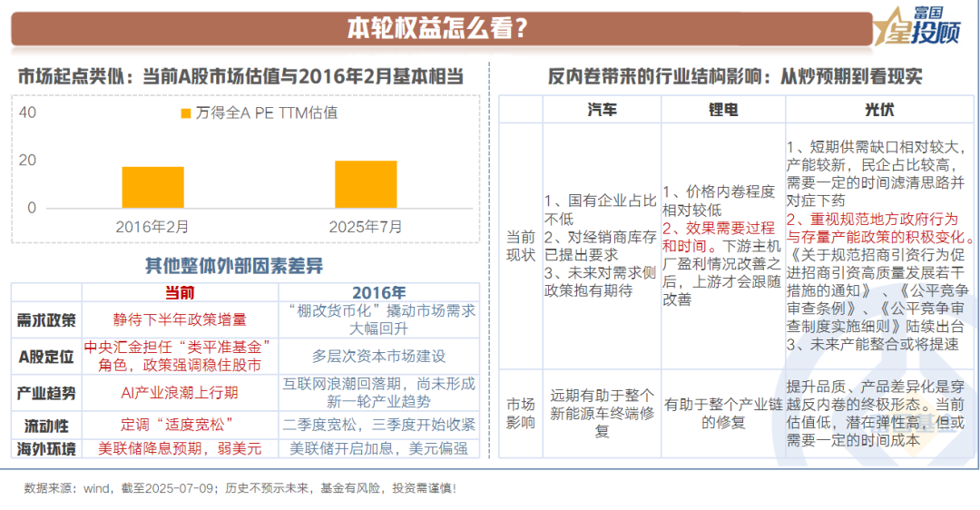The width and height of the screenshot is (980, 510).
Task: Click the slide title 本轮权益怎么看？
Action: (x=437, y=29)
